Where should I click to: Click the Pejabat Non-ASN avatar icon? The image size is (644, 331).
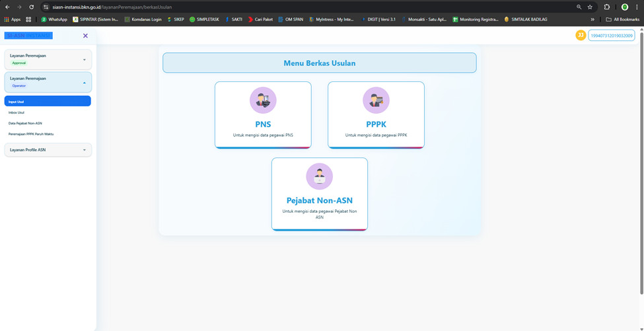pos(319,176)
